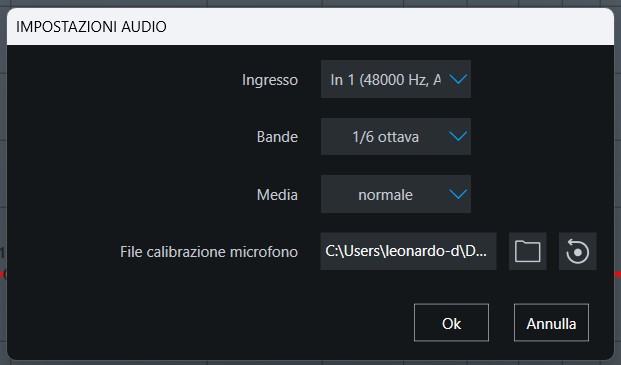Cancel the dialog with Annulla

(x=551, y=323)
